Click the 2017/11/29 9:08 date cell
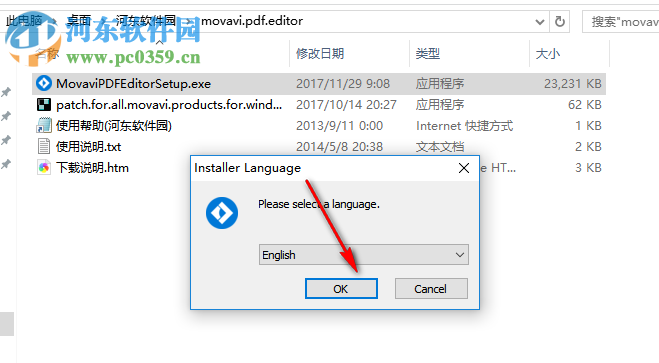 (x=343, y=84)
